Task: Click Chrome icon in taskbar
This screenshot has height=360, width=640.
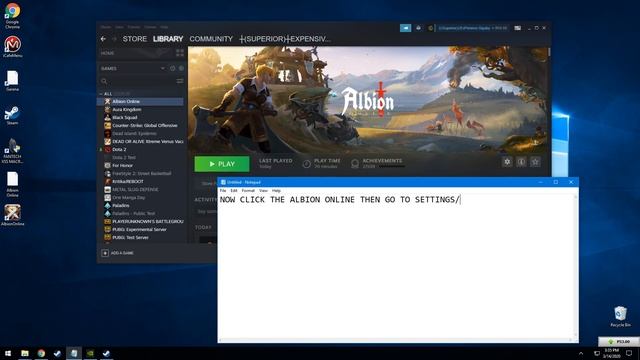Action: point(41,353)
